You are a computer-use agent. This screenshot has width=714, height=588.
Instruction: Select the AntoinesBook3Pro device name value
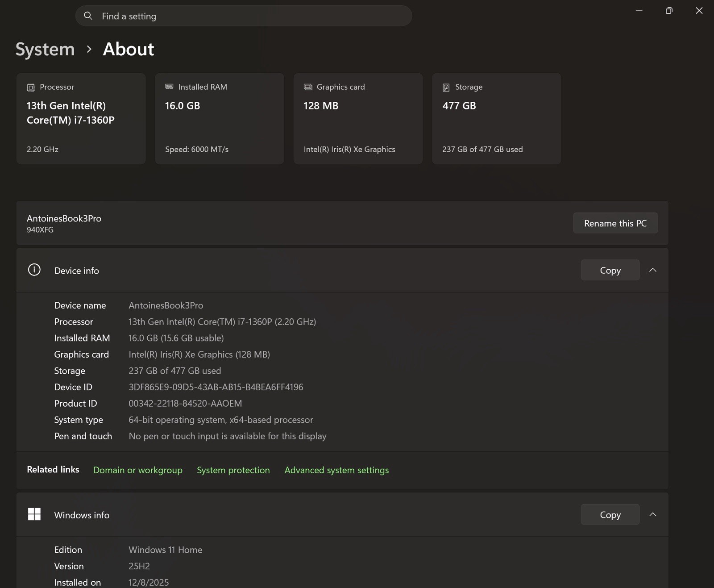point(166,305)
